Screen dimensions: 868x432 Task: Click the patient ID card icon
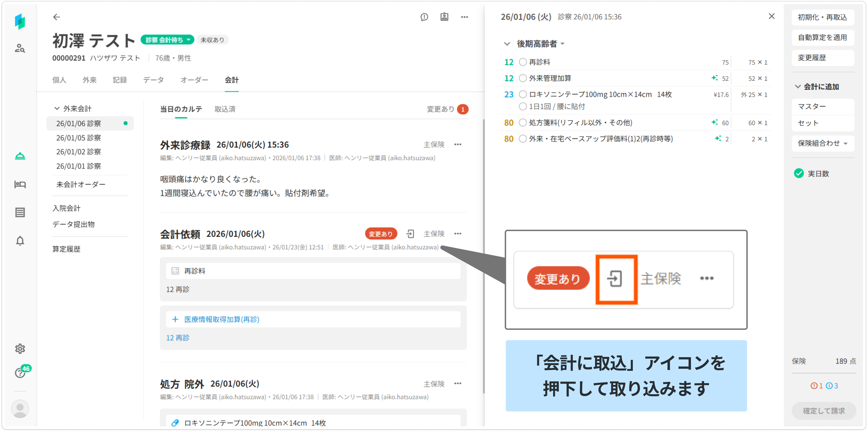444,17
